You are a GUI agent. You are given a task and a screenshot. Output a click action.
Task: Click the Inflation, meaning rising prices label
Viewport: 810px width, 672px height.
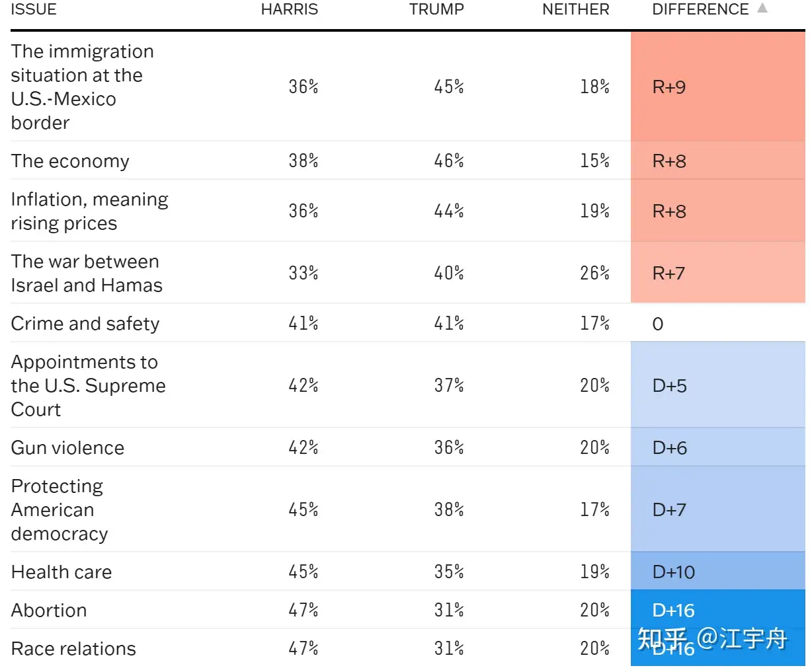click(89, 211)
